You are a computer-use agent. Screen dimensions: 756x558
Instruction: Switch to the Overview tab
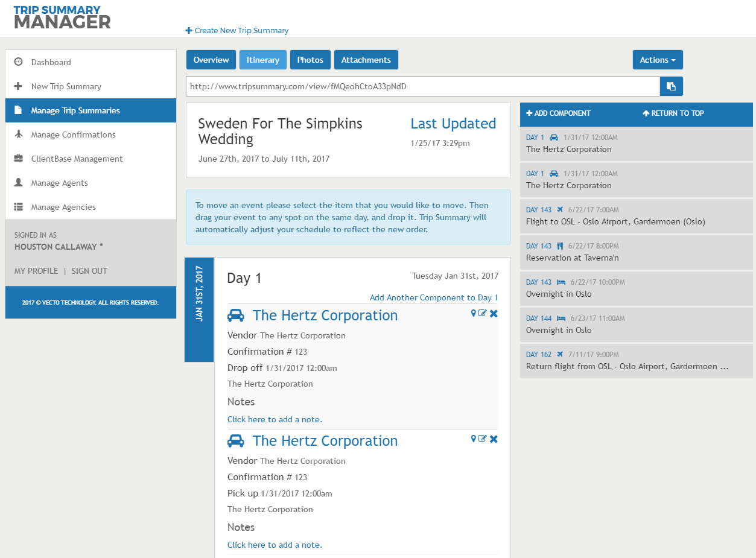point(211,60)
